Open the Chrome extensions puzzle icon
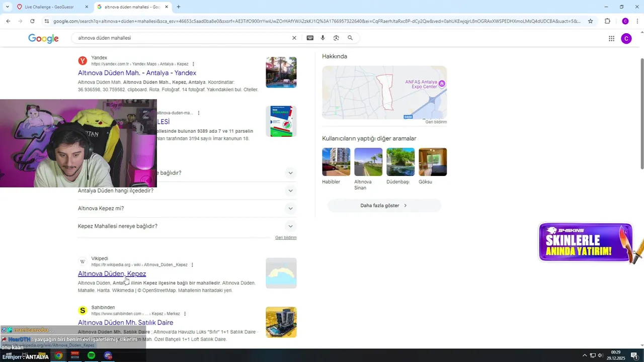The width and height of the screenshot is (644, 362). [607, 21]
